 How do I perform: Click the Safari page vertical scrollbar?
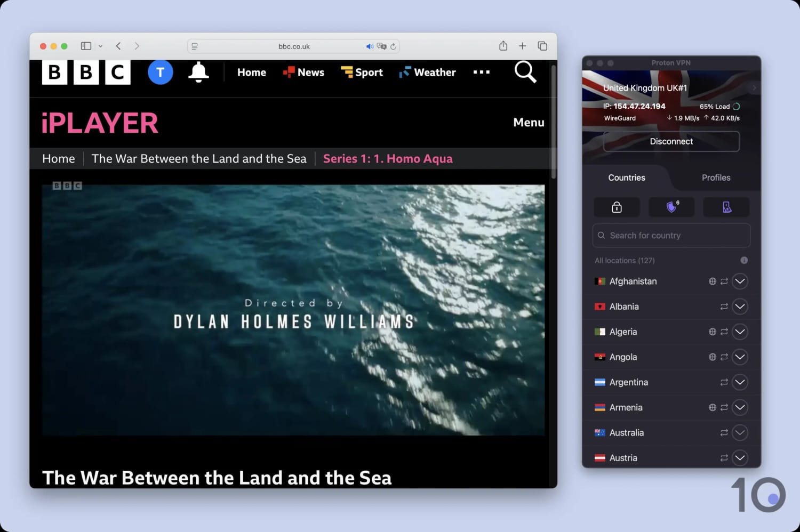tap(554, 123)
